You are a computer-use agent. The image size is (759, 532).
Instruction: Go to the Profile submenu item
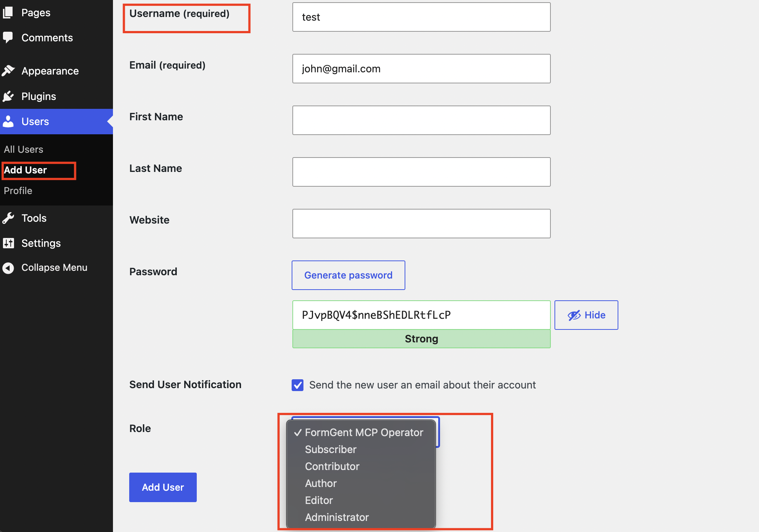pyautogui.click(x=18, y=191)
